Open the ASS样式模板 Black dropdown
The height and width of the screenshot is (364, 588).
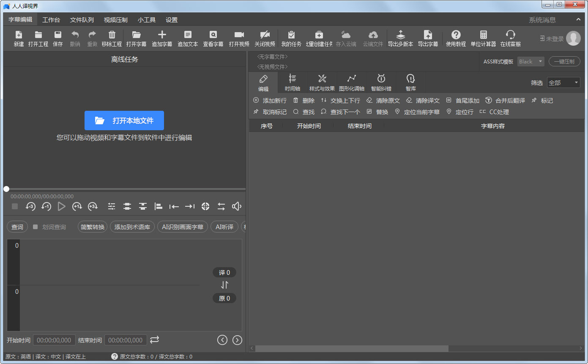pos(531,62)
